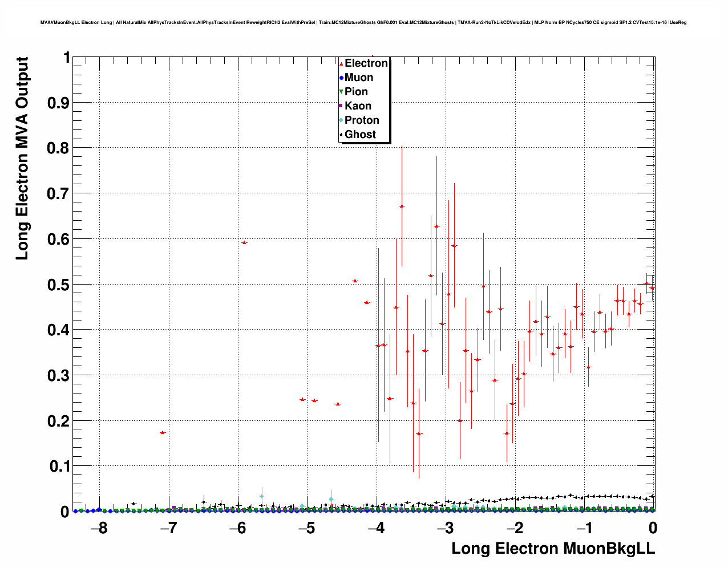Click the leftmost electron point near 0.17

pos(163,432)
